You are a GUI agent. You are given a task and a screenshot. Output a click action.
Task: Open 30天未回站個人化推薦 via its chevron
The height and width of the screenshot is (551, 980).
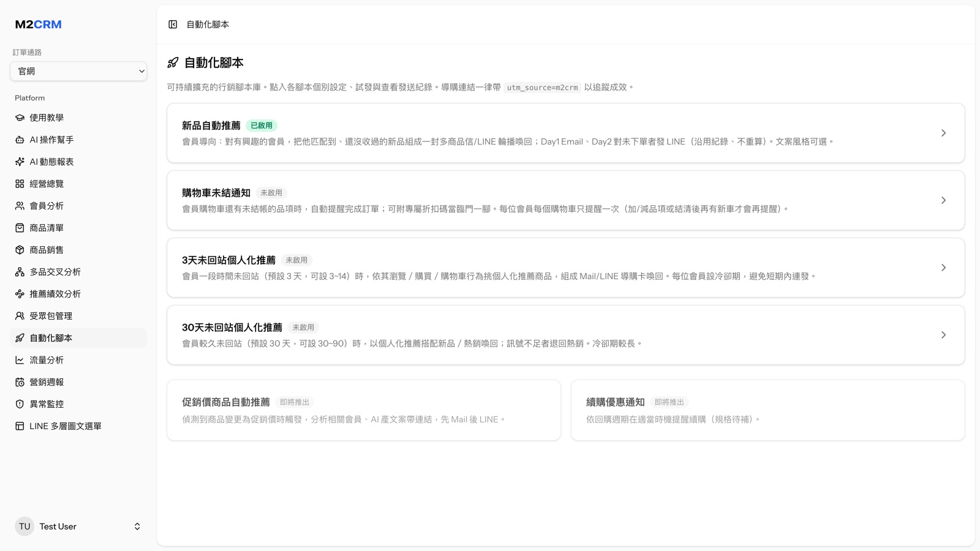pos(943,335)
